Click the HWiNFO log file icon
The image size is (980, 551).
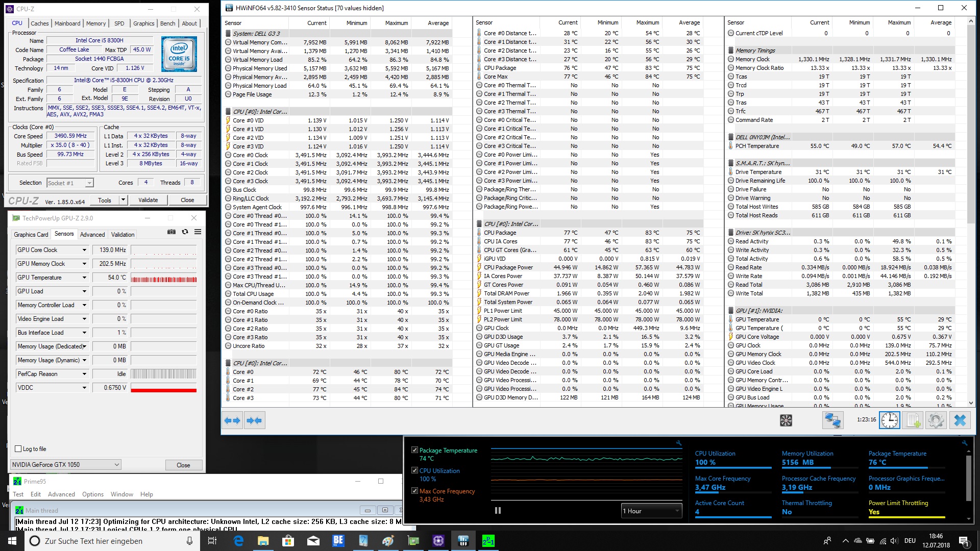pyautogui.click(x=912, y=420)
